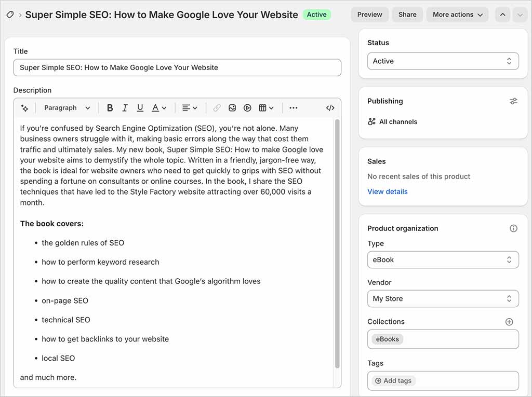Click 'how to perform keyword research' bullet
The width and height of the screenshot is (532, 397).
point(100,262)
